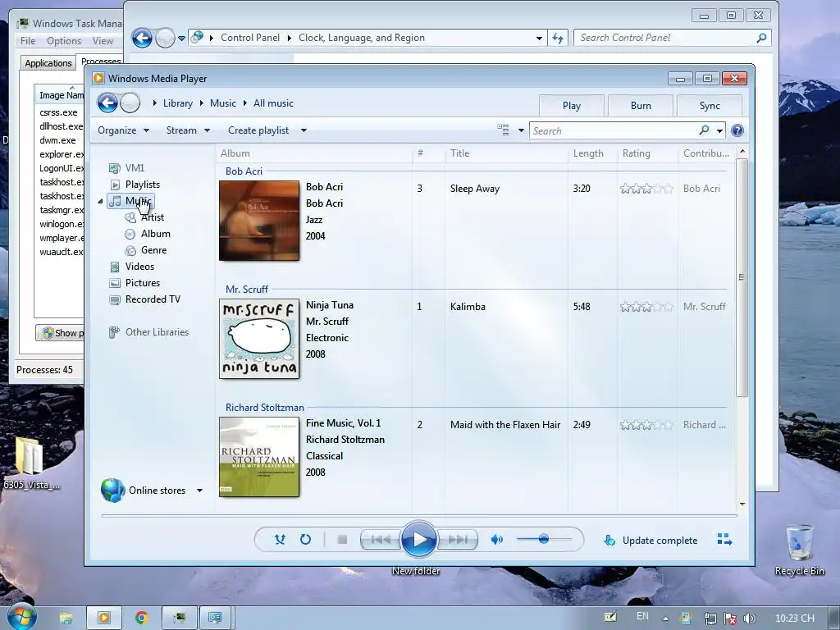Image resolution: width=840 pixels, height=630 pixels.
Task: Skip to the Next track
Action: pyautogui.click(x=457, y=540)
